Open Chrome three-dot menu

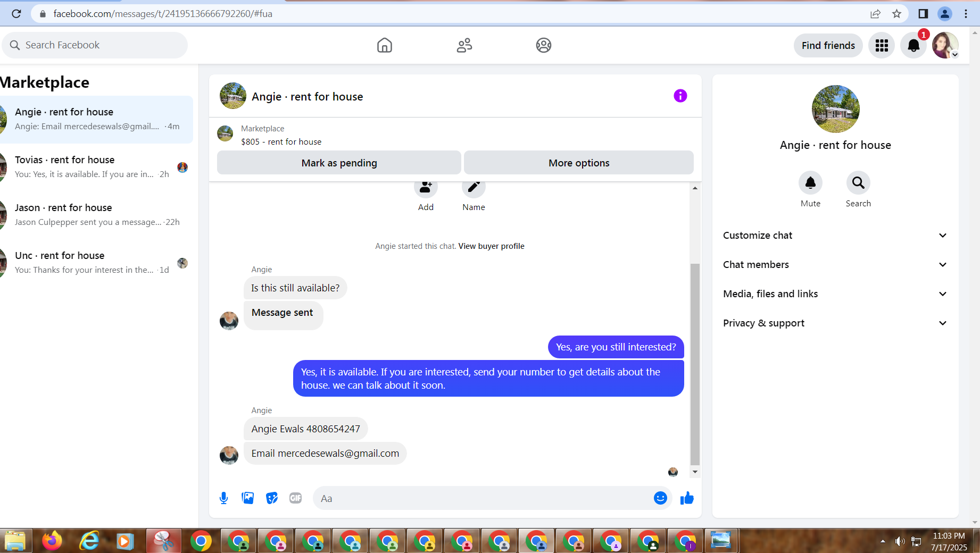click(966, 14)
